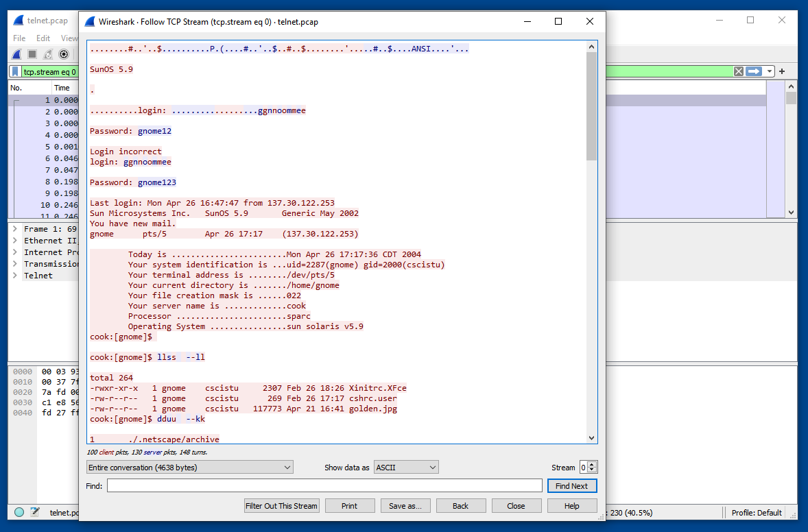Open the Show data as ASCII dropdown
The image size is (808, 532).
pos(406,468)
